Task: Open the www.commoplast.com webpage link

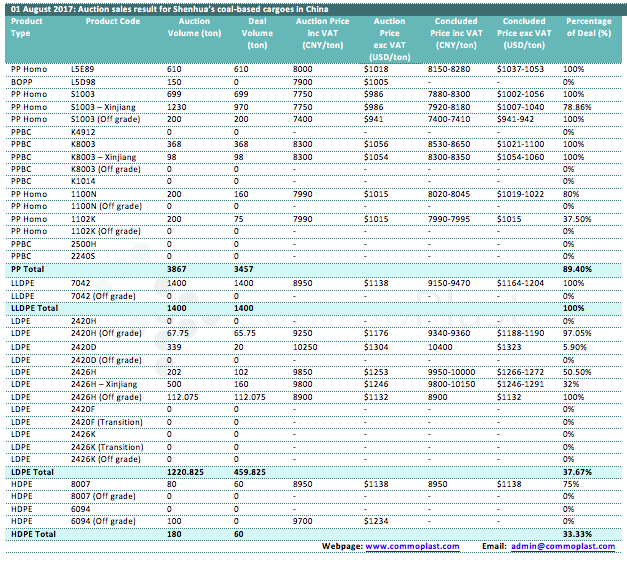Action: [412, 546]
